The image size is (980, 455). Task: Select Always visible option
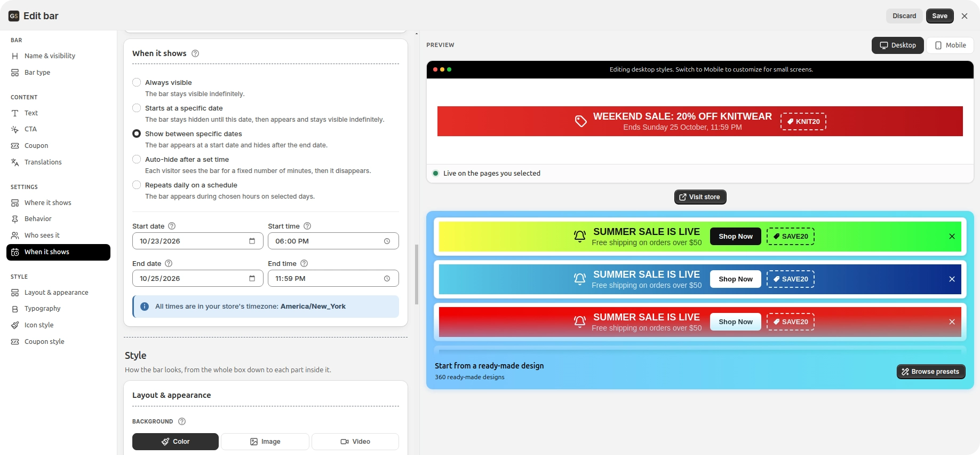(x=137, y=82)
